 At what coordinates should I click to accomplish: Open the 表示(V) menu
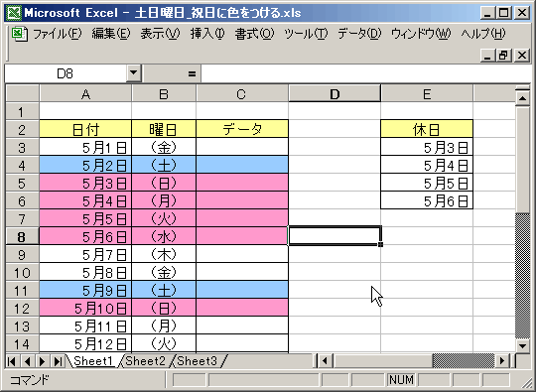point(160,34)
